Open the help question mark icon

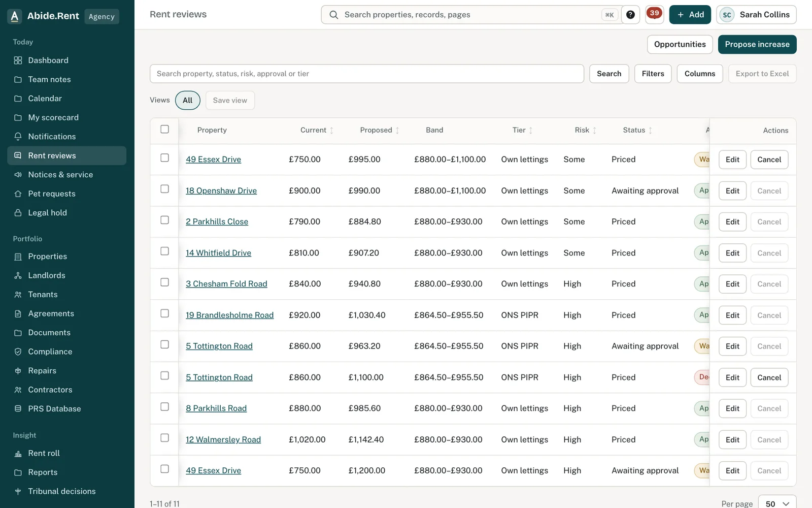point(630,15)
